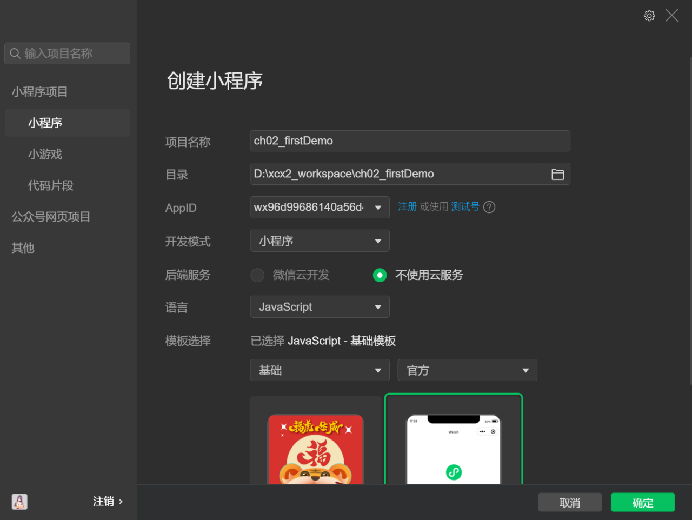Select the 微信云开发 radio option

click(257, 275)
